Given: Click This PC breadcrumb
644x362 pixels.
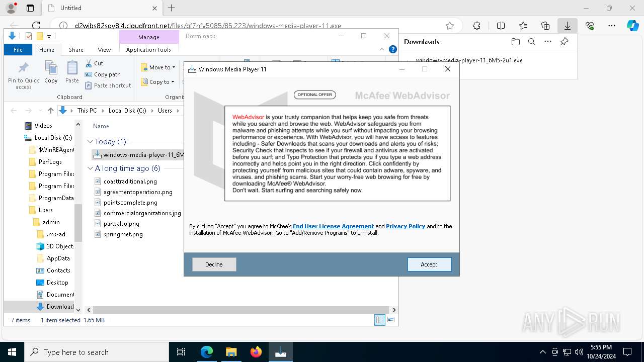Looking at the screenshot, I should tap(87, 111).
